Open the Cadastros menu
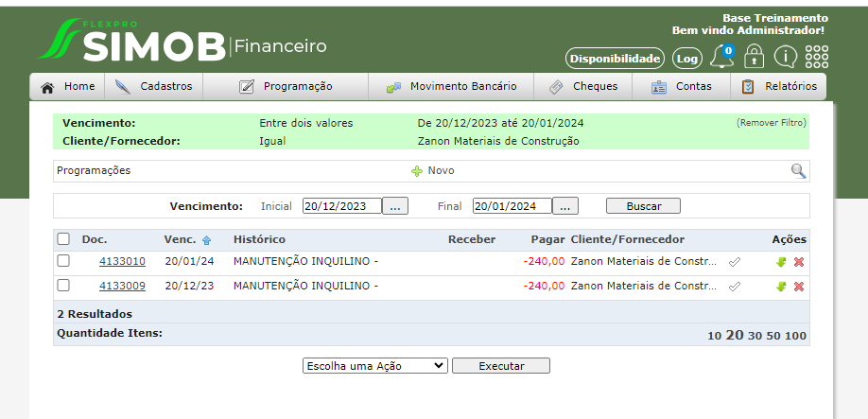Viewport: 868px width, 419px height. 153,87
